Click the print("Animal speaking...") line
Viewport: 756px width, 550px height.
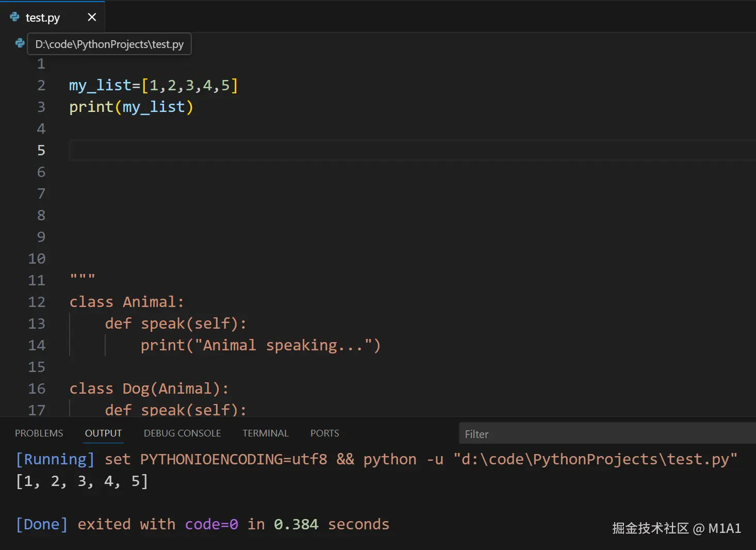coord(260,345)
